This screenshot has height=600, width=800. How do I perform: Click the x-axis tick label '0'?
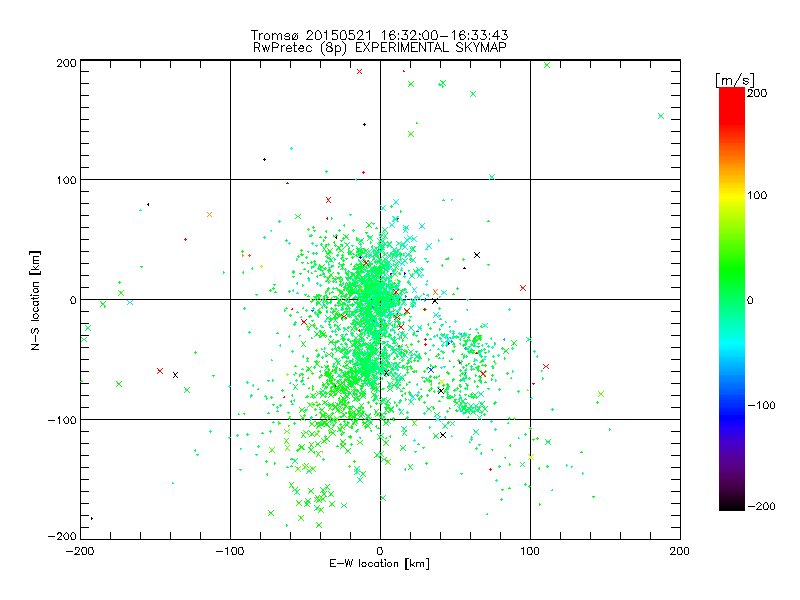[380, 552]
